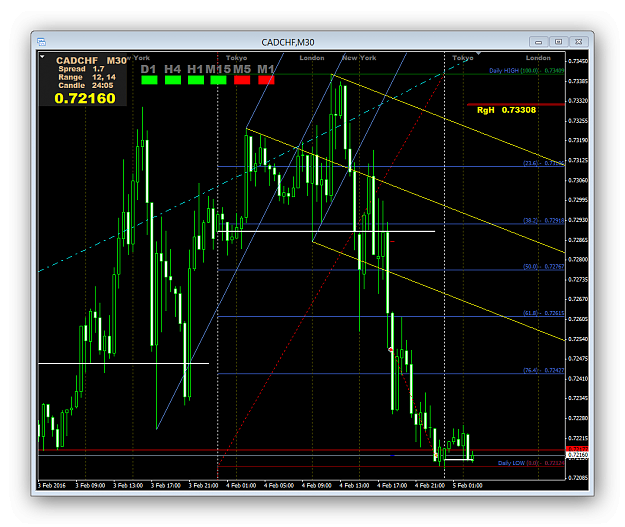Click the small gray triangle marker at chart top
The height and width of the screenshot is (527, 625).
478,53
